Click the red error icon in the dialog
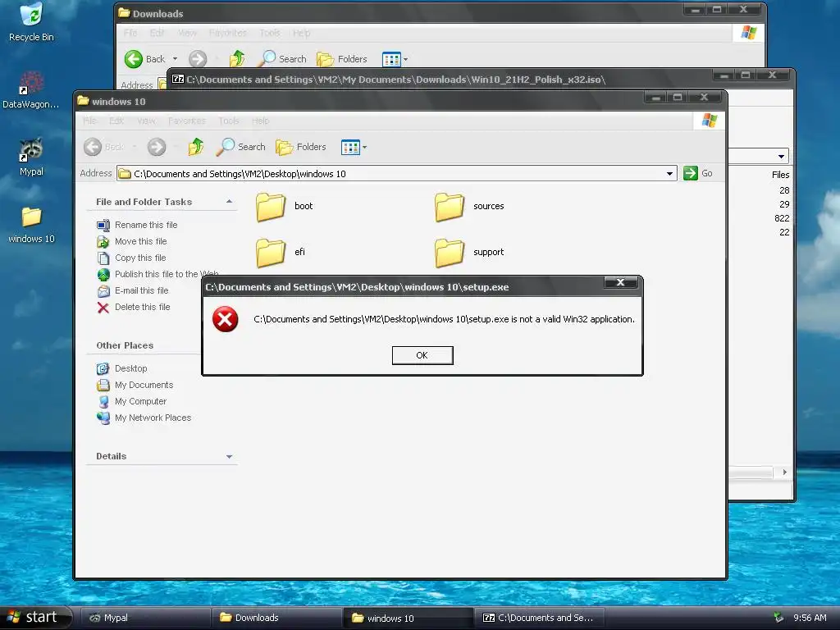The width and height of the screenshot is (840, 630). 225,319
